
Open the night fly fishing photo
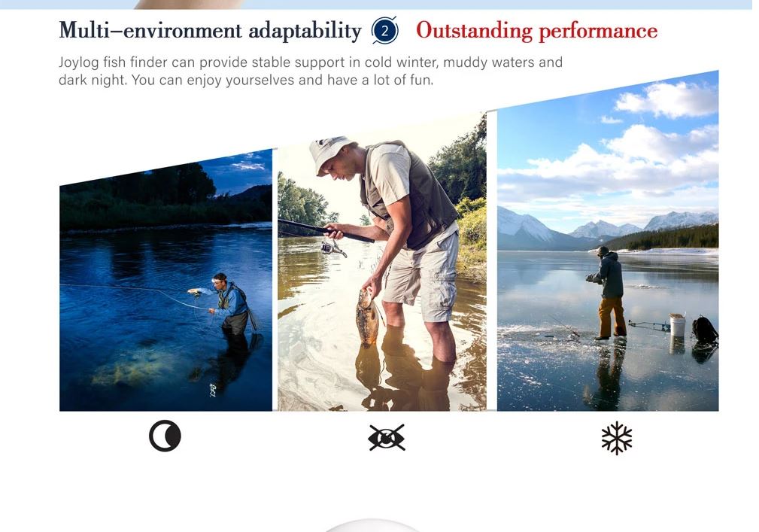165,280
